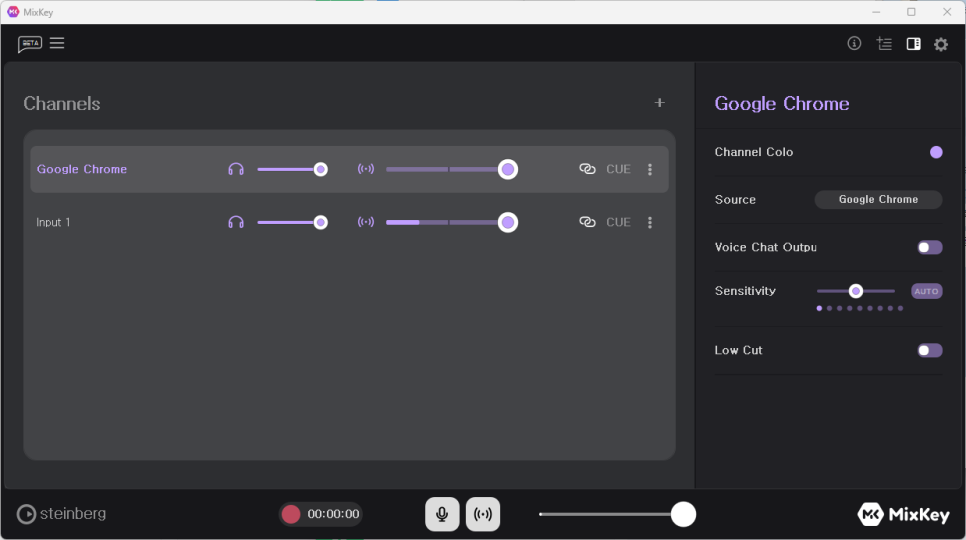
Task: Link faders on Google Chrome channel
Action: [x=587, y=169]
